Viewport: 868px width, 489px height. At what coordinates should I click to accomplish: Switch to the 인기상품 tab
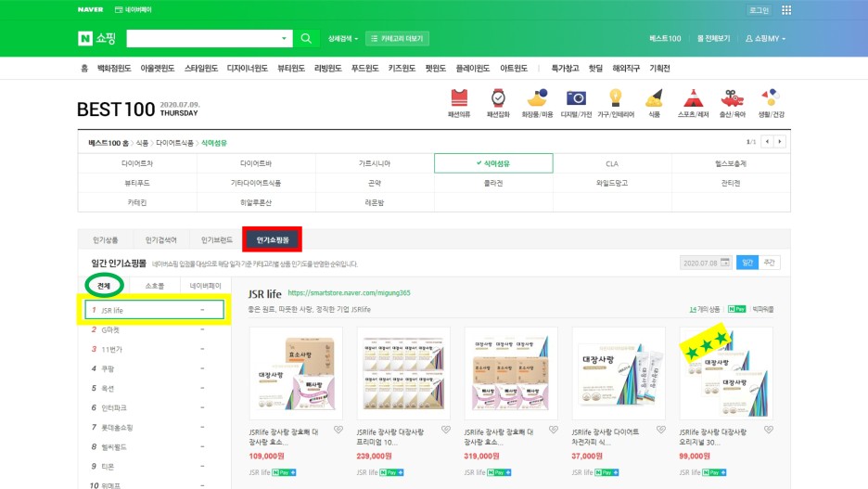(x=105, y=239)
